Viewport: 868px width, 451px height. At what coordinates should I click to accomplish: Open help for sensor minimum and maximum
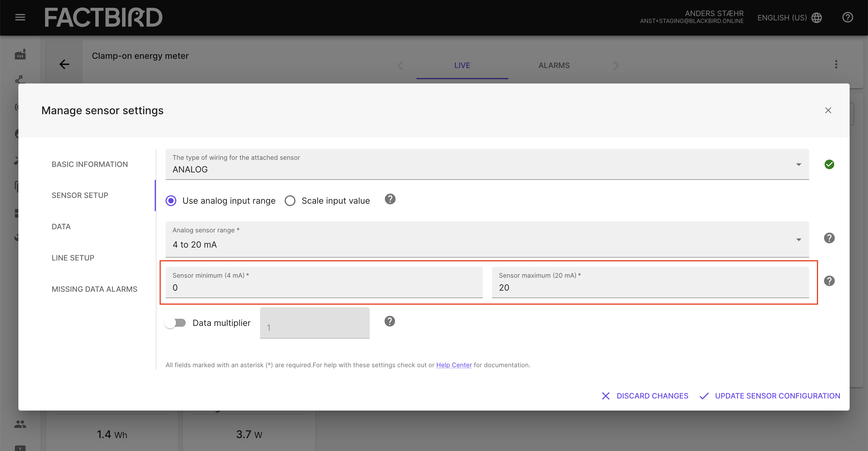click(x=829, y=281)
